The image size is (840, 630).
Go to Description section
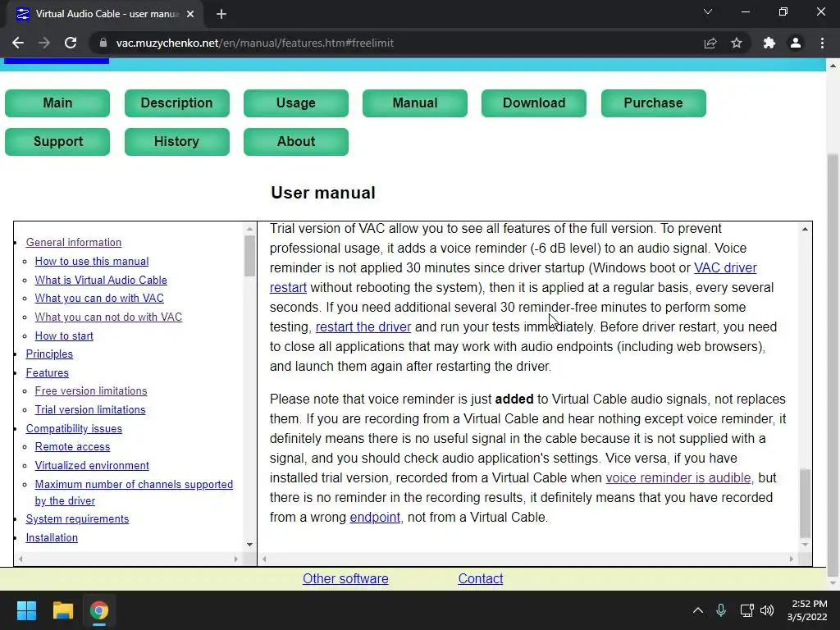pyautogui.click(x=177, y=103)
